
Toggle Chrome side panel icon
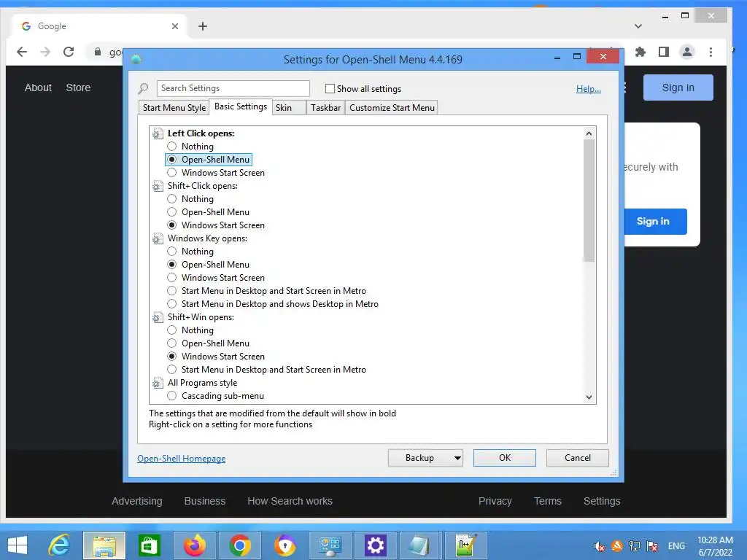(664, 52)
